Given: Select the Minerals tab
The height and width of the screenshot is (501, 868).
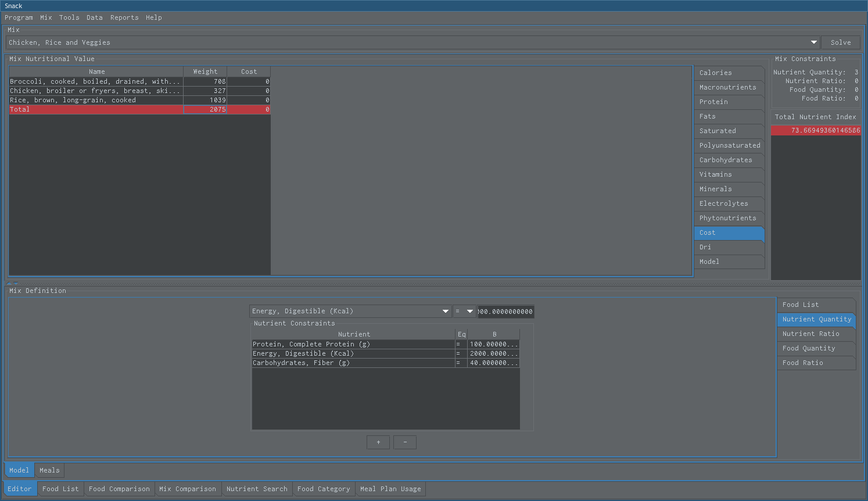Looking at the screenshot, I should [729, 189].
